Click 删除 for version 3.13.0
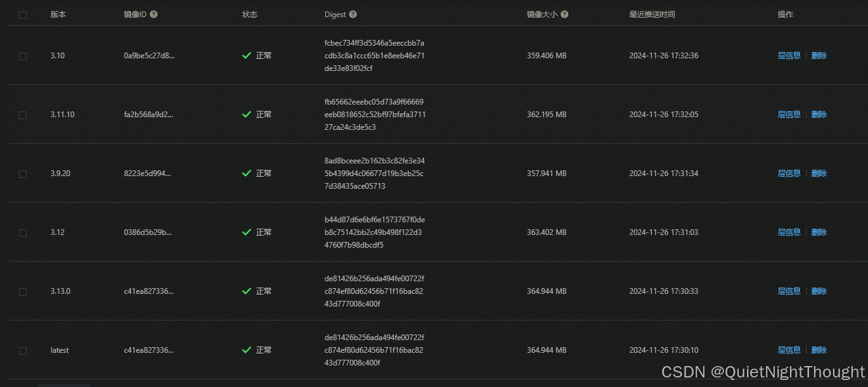This screenshot has height=387, width=868. coord(819,291)
